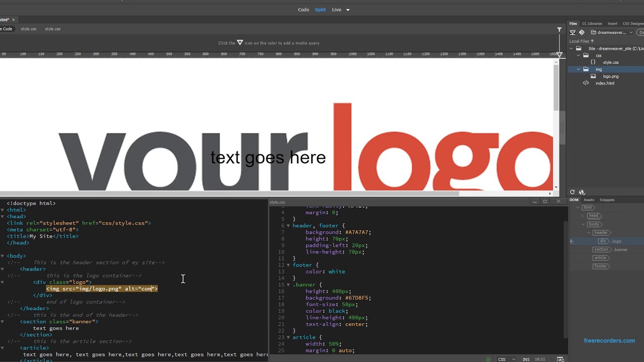Click the connect to remote server icon
The width and height of the screenshot is (644, 362).
tap(573, 32)
